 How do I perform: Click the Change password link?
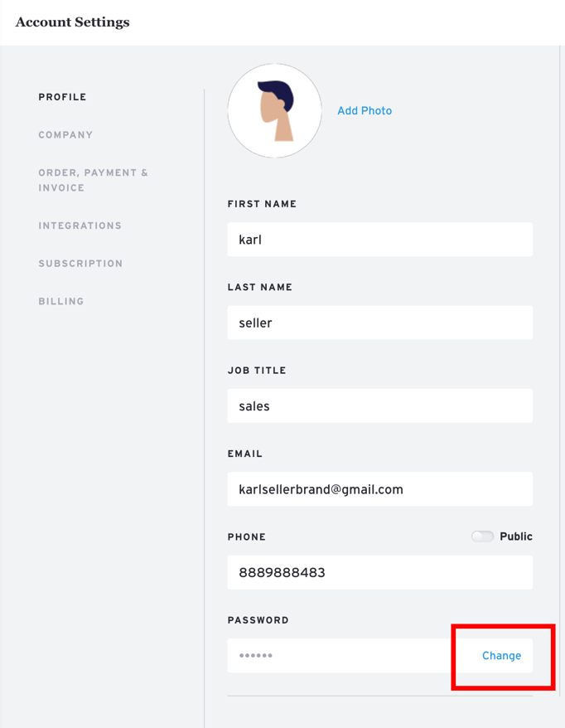click(501, 656)
